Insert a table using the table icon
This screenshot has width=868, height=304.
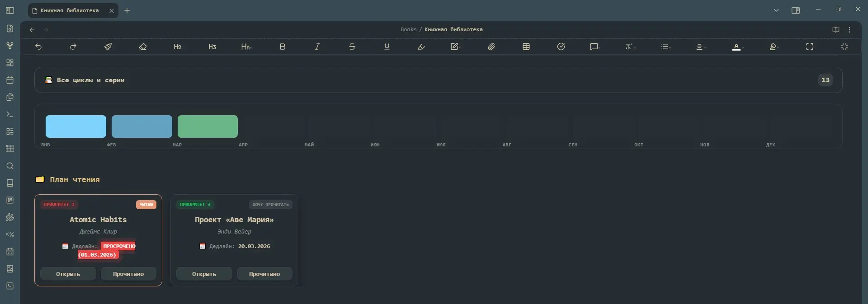click(x=526, y=47)
